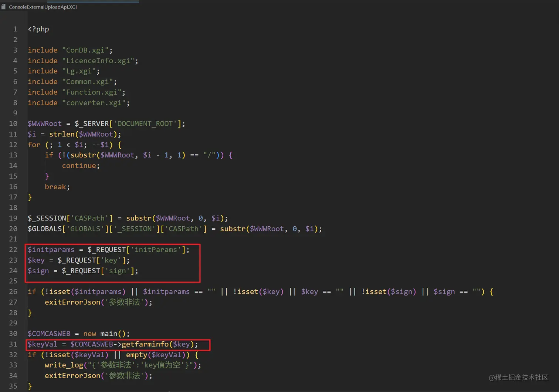This screenshot has width=559, height=392.
Task: Click the "ConDB.xgi" include string
Action: click(x=85, y=50)
